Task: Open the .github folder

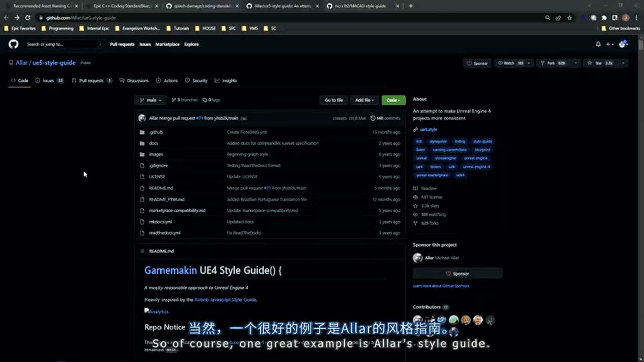Action: 155,132
